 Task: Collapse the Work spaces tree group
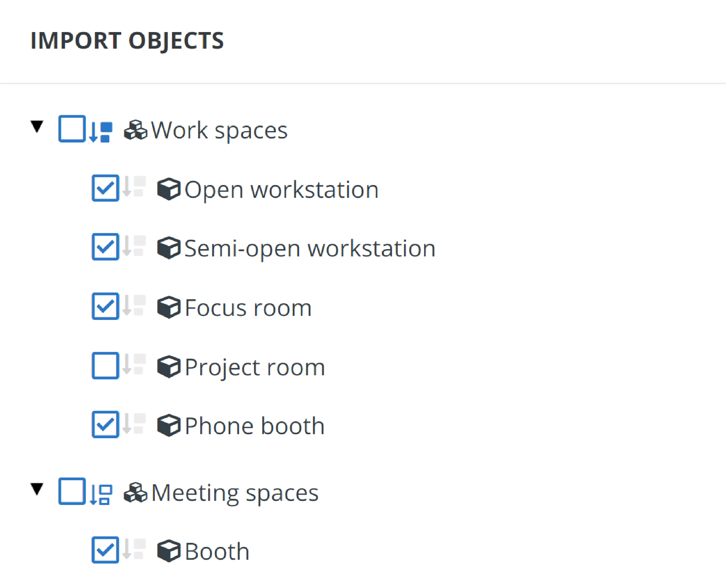click(x=37, y=127)
